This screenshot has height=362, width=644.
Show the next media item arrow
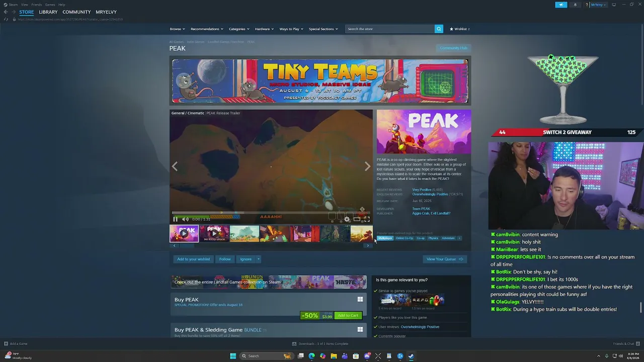[367, 166]
